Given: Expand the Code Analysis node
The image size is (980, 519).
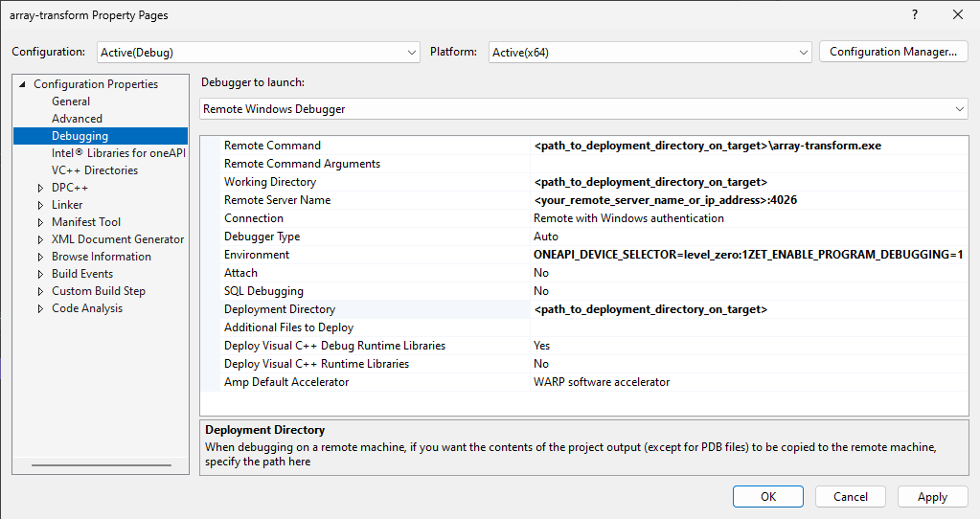Looking at the screenshot, I should pos(40,308).
